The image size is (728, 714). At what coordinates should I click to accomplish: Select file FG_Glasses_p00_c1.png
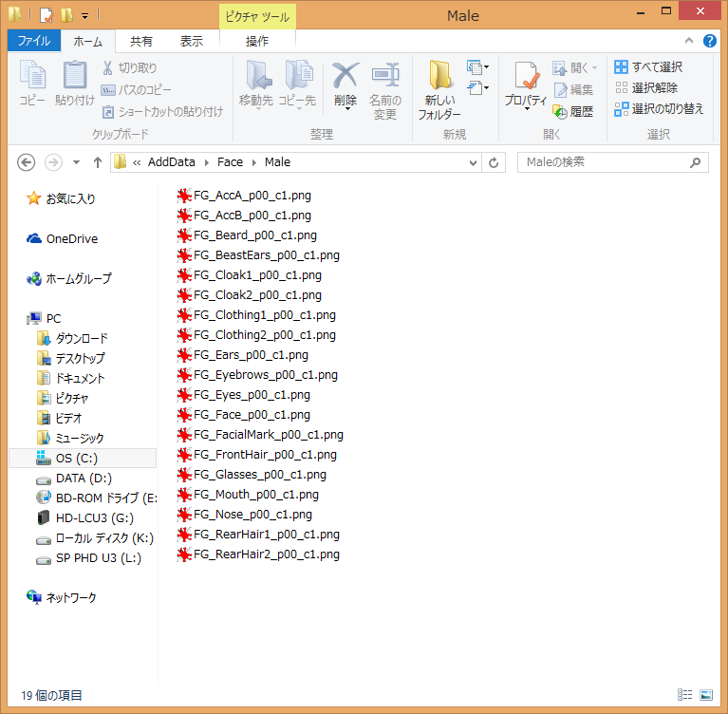click(252, 475)
